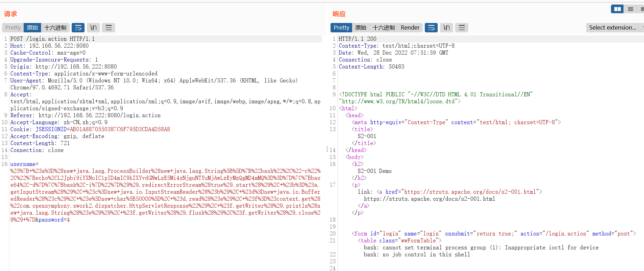This screenshot has width=644, height=271.
Task: Click the HTTP/1.1 200 response status line
Action: pos(358,39)
